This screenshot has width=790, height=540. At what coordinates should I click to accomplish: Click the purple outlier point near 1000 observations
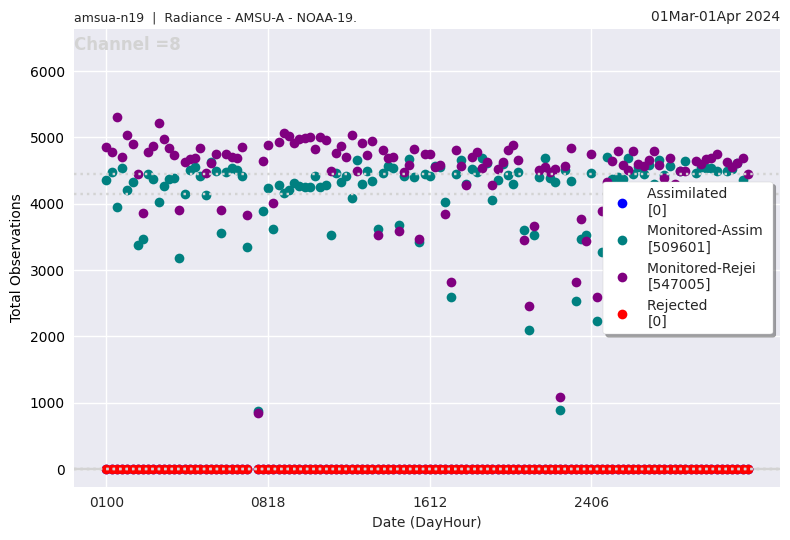pos(560,398)
